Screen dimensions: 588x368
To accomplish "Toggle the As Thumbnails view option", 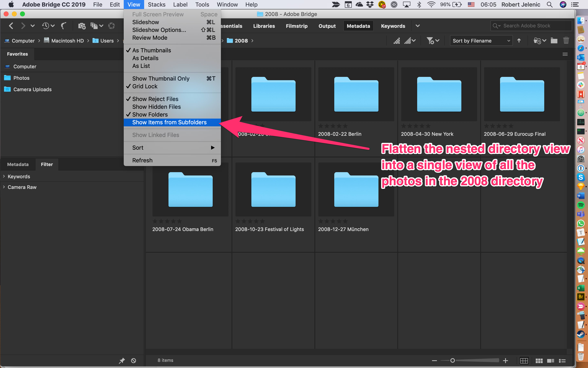I will click(x=172, y=50).
